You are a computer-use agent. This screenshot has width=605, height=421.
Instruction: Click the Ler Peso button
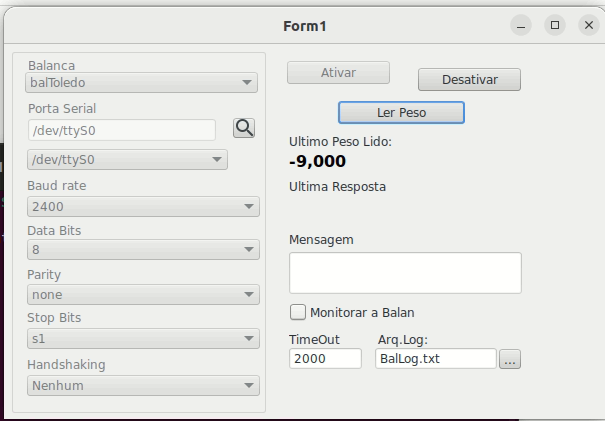401,113
